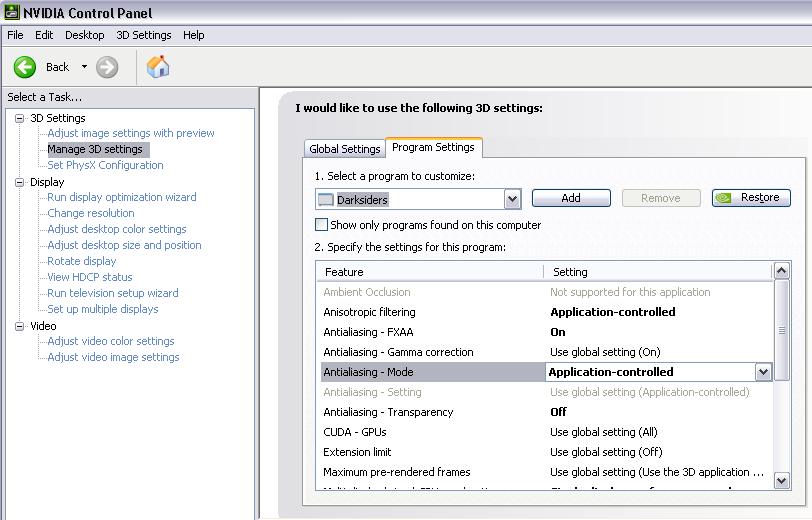Open Run television setup wizard

point(112,294)
